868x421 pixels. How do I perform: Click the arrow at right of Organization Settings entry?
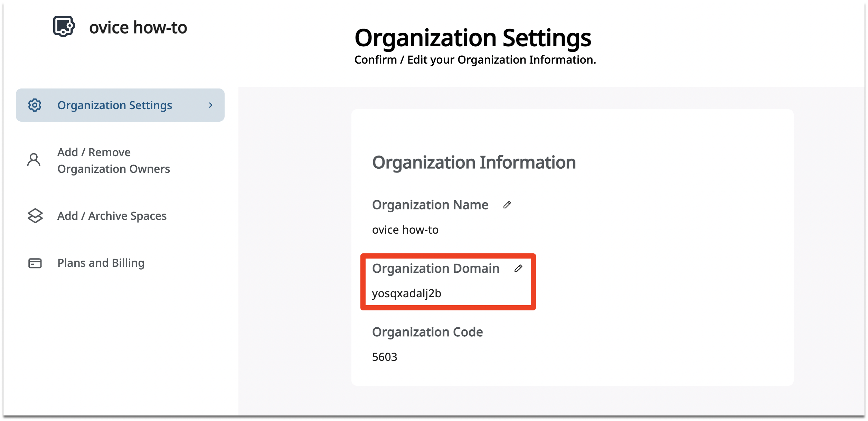[x=211, y=105]
